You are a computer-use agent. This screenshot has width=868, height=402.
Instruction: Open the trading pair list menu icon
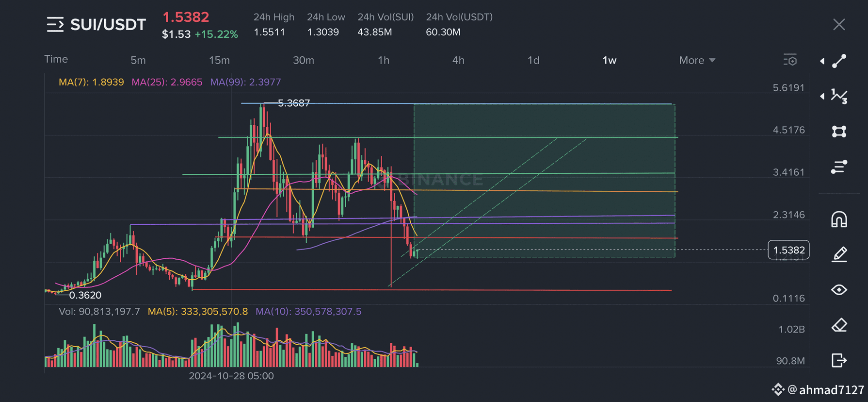pyautogui.click(x=55, y=24)
